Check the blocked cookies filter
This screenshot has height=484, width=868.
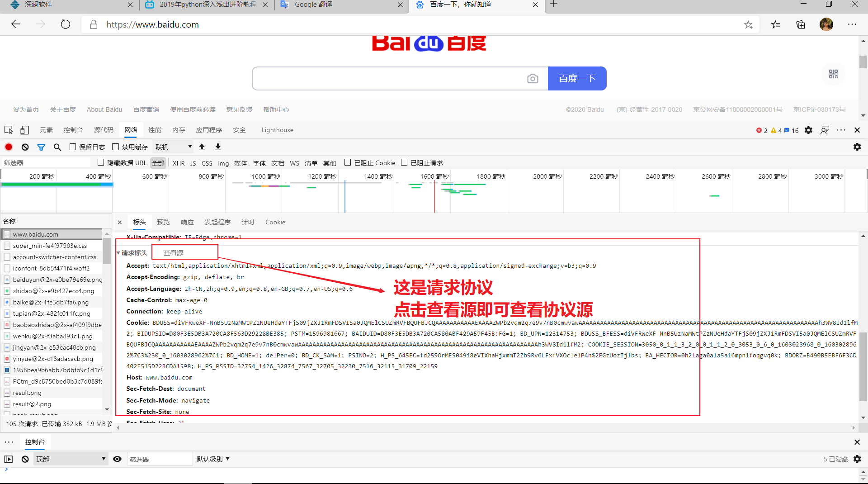348,162
